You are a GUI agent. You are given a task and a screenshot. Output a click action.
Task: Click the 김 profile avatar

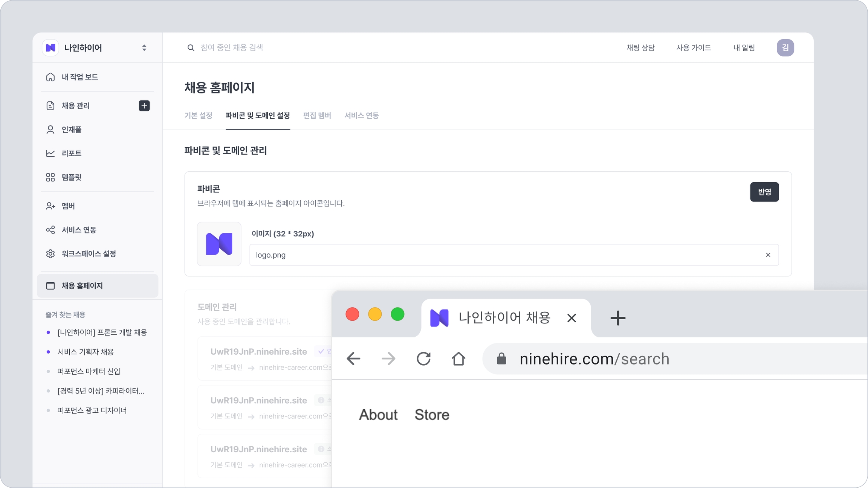tap(785, 48)
